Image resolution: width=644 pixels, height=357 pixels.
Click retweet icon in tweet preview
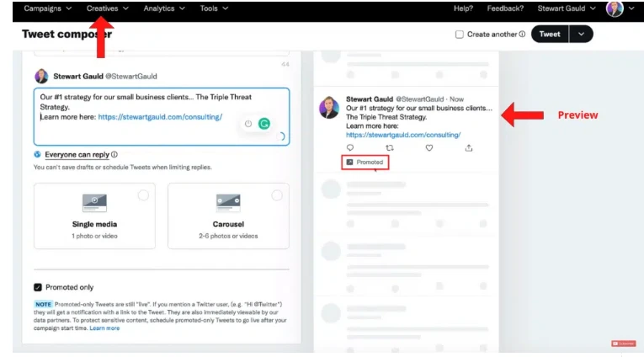click(390, 148)
